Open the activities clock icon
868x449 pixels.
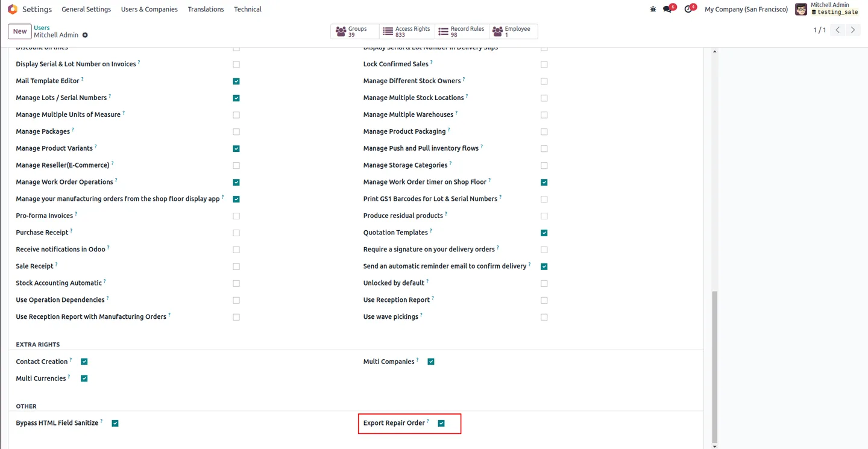688,9
